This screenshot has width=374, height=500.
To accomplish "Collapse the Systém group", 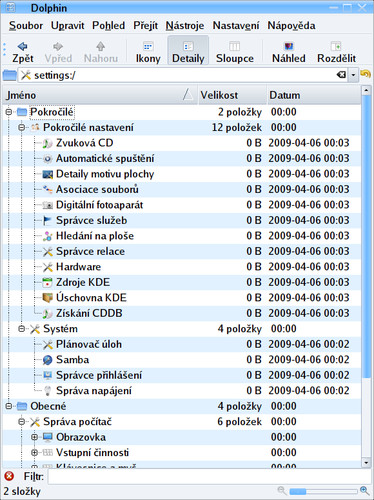I will pyautogui.click(x=22, y=329).
